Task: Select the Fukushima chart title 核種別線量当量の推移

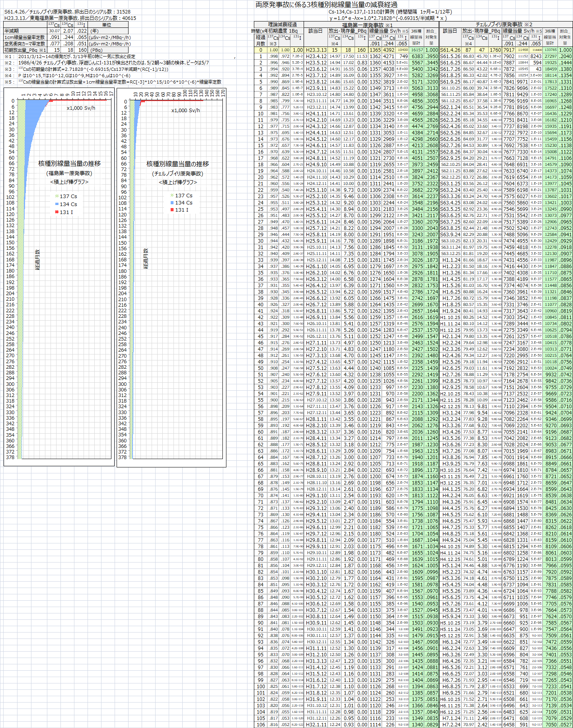Action: (x=70, y=164)
